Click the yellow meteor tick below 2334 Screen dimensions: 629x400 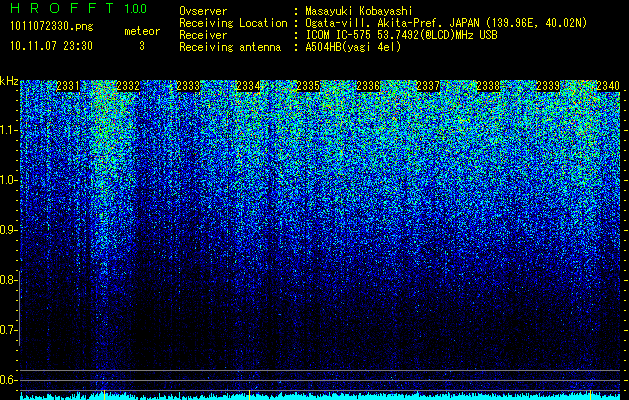pyautogui.click(x=250, y=395)
